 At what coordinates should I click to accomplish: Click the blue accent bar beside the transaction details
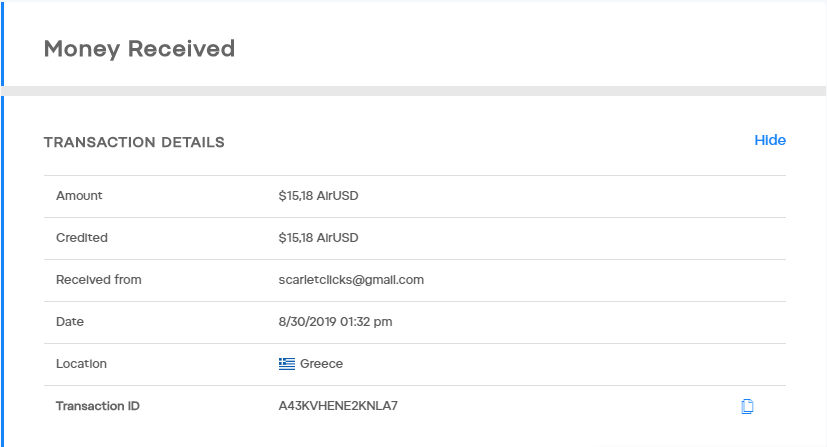(2, 270)
